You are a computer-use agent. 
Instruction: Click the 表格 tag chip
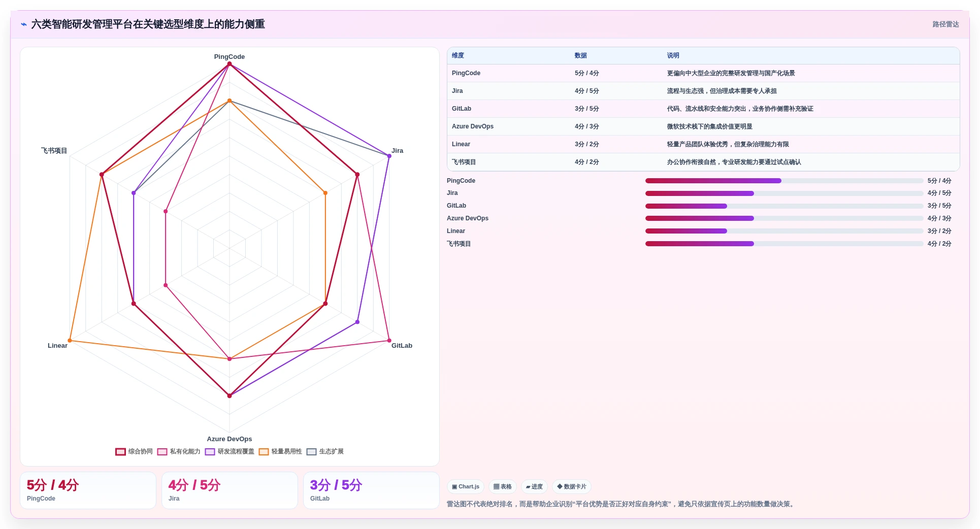click(x=503, y=486)
